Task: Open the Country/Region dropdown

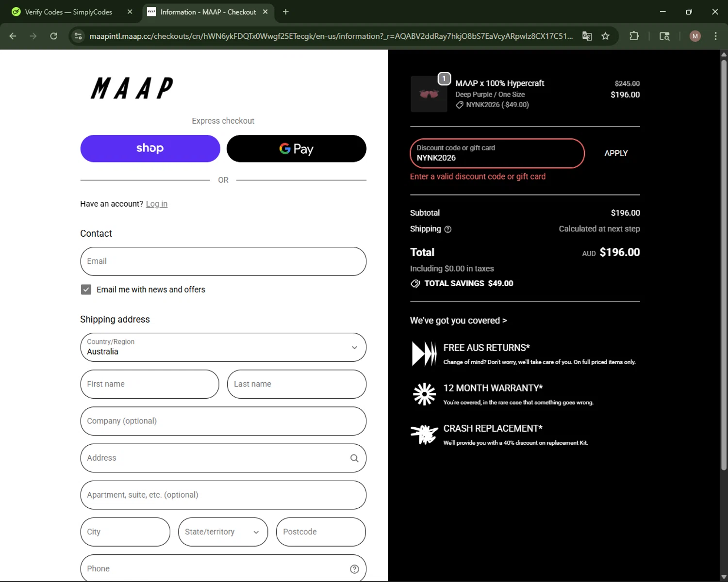Action: (x=223, y=347)
